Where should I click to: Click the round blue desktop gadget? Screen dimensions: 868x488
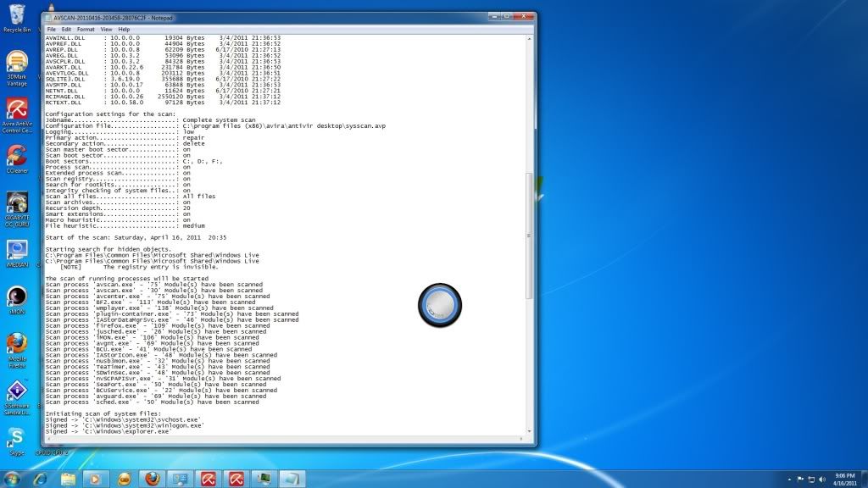(440, 305)
